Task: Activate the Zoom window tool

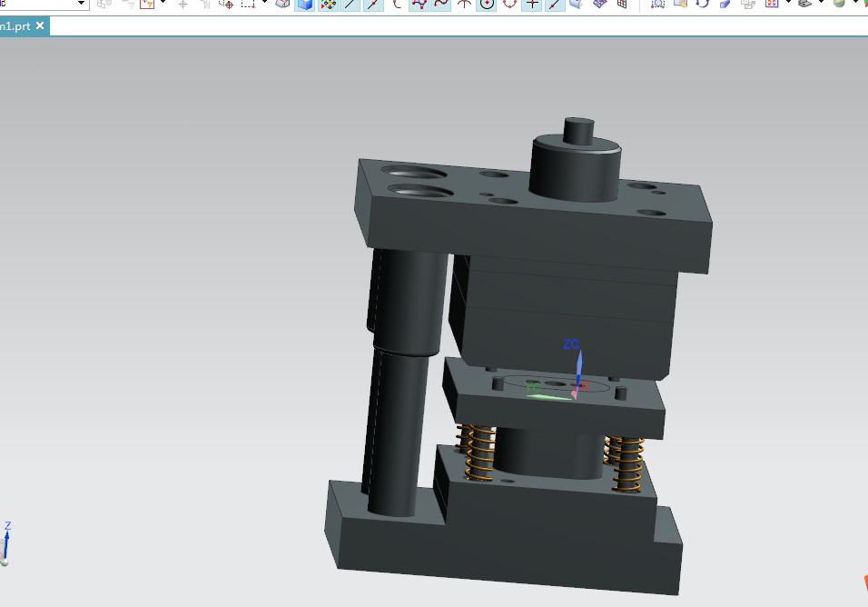Action: (657, 5)
